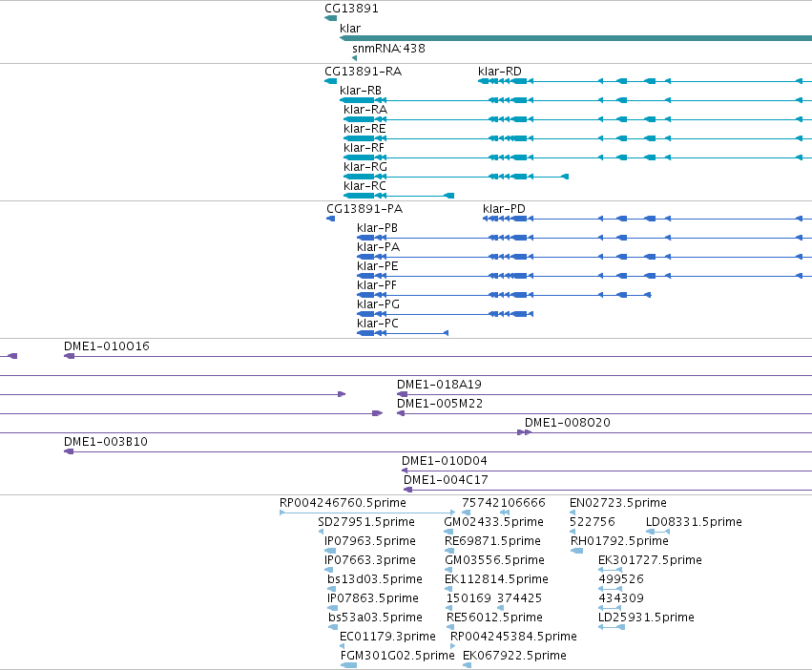Select the IP07663.3prime EST label
This screenshot has height=670, width=812.
[370, 560]
